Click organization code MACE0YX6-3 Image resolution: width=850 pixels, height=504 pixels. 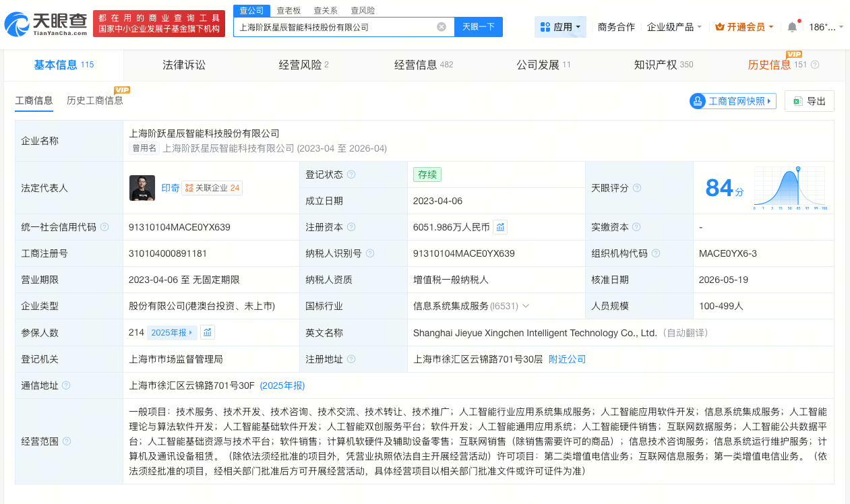(x=728, y=253)
